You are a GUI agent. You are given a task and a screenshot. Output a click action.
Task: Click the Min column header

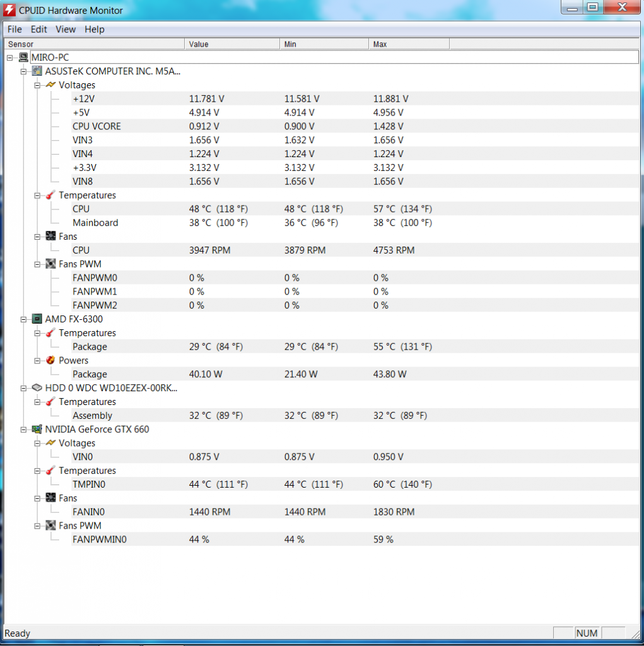(324, 44)
